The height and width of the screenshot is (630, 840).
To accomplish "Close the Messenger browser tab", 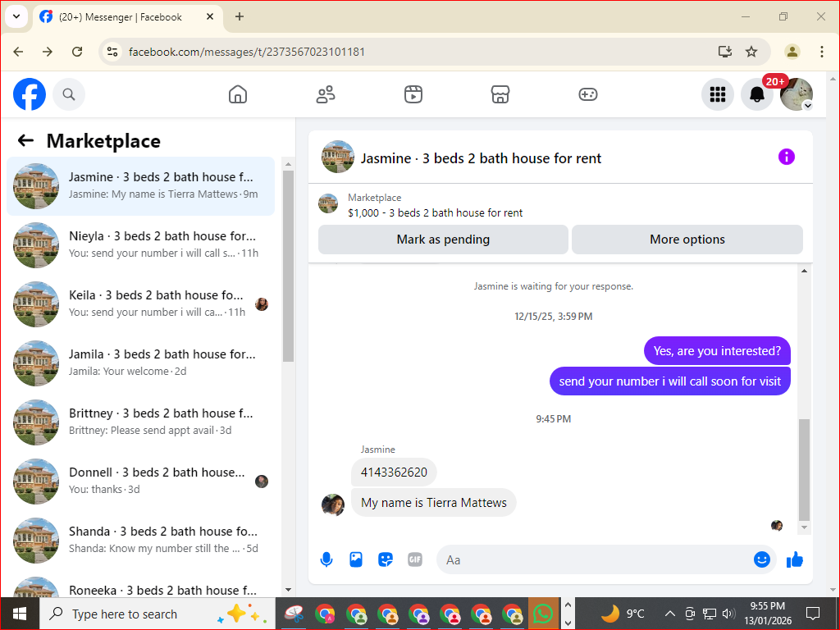I will [210, 16].
